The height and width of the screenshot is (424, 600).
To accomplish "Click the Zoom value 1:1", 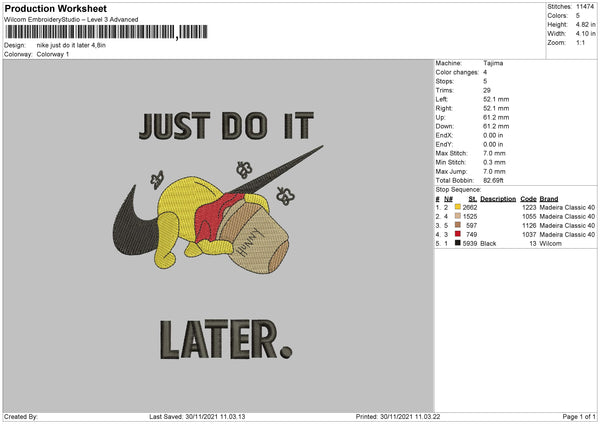I will click(x=580, y=43).
